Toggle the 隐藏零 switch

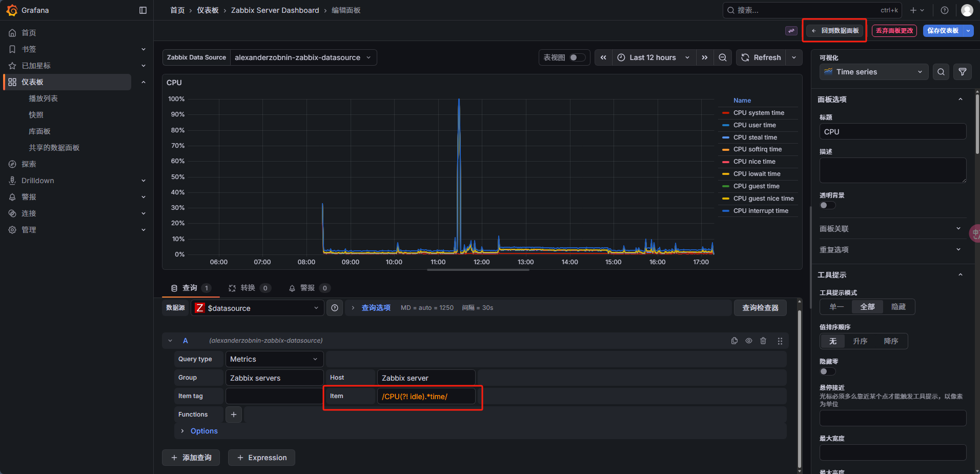tap(827, 371)
